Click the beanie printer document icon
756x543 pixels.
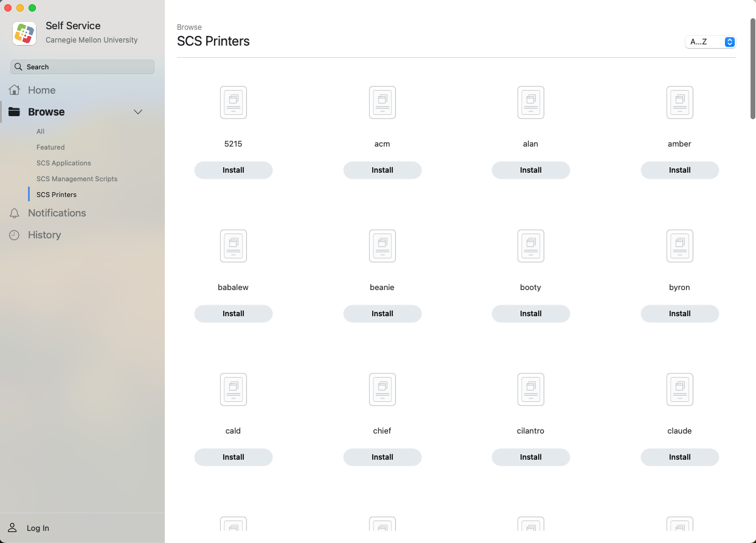pyautogui.click(x=383, y=246)
